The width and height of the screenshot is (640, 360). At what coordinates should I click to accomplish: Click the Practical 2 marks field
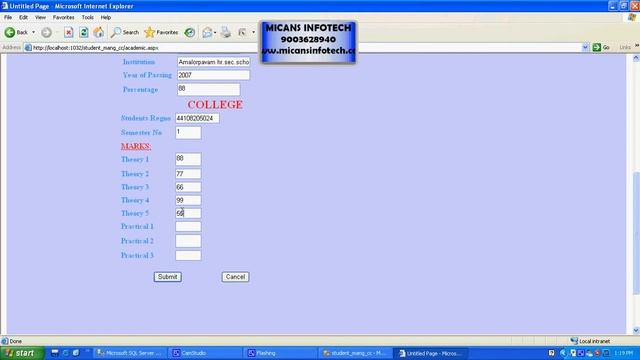pos(188,241)
